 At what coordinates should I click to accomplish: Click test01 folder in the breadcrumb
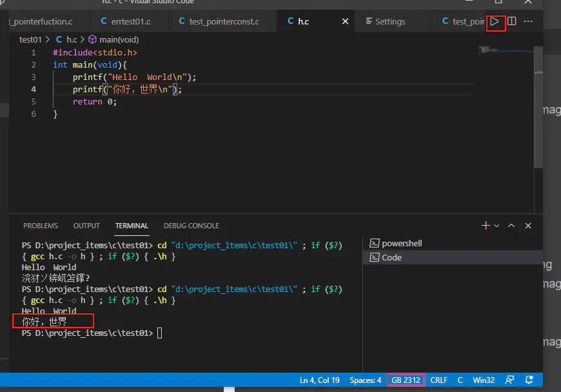click(30, 39)
